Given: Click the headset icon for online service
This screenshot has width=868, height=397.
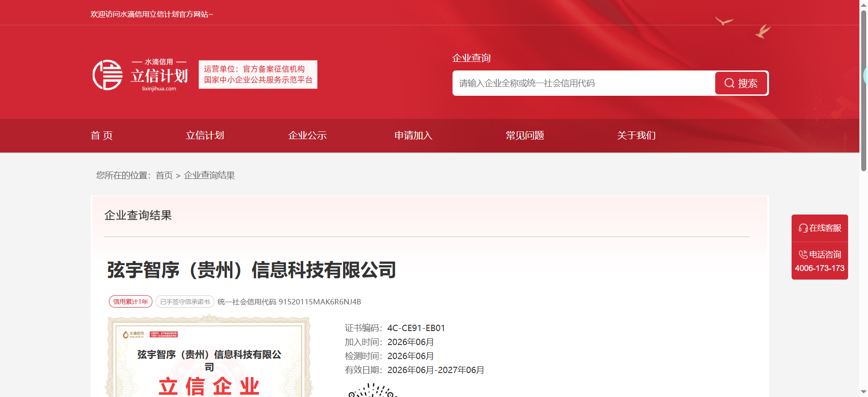Looking at the screenshot, I should 803,228.
